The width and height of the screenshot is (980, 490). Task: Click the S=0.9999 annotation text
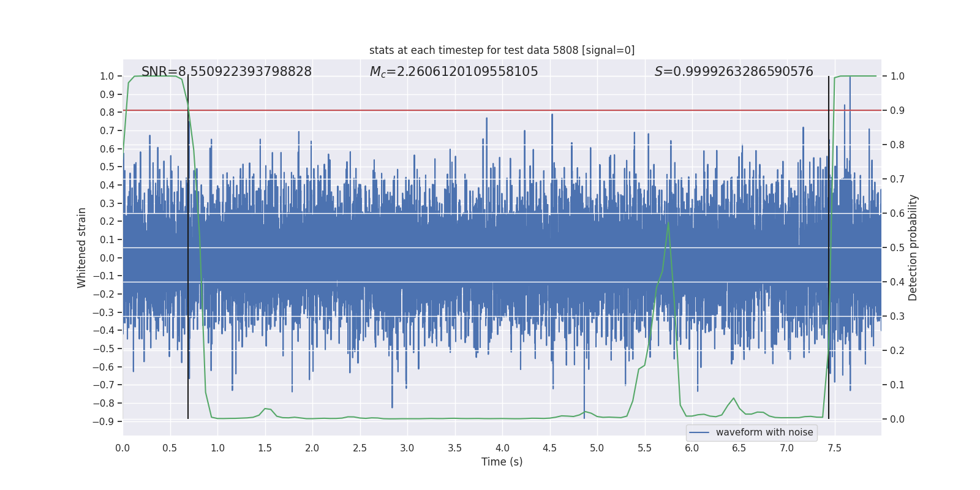click(x=733, y=72)
